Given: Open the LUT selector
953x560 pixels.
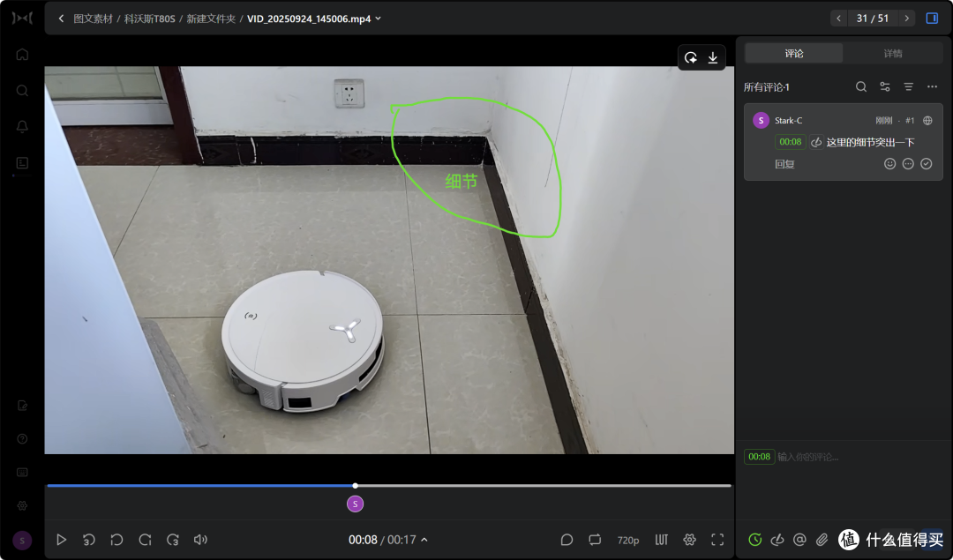Looking at the screenshot, I should tap(662, 540).
